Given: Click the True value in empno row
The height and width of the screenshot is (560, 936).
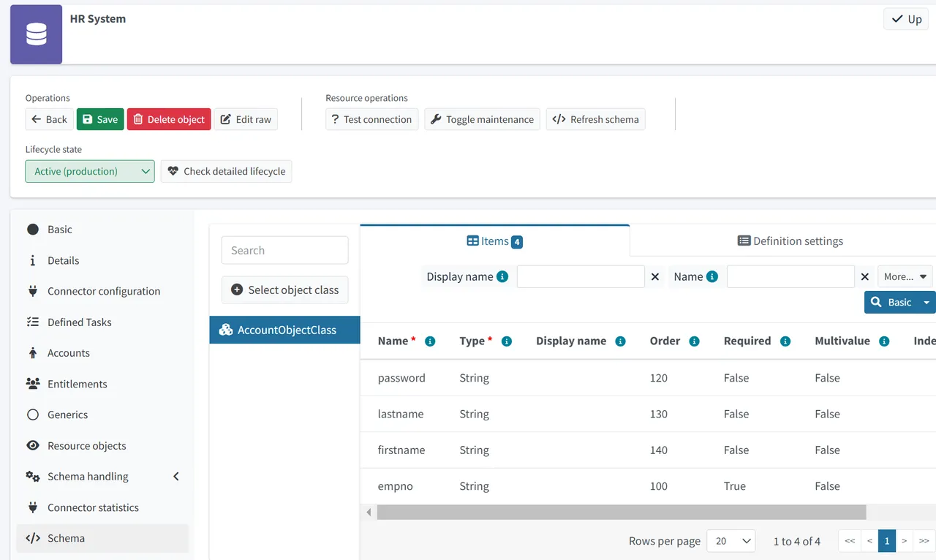Looking at the screenshot, I should pyautogui.click(x=735, y=486).
